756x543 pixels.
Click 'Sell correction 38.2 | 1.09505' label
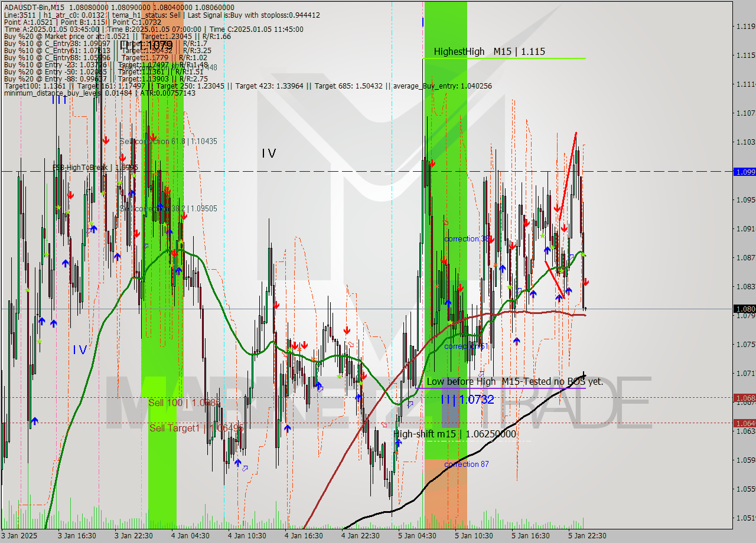[x=168, y=208]
